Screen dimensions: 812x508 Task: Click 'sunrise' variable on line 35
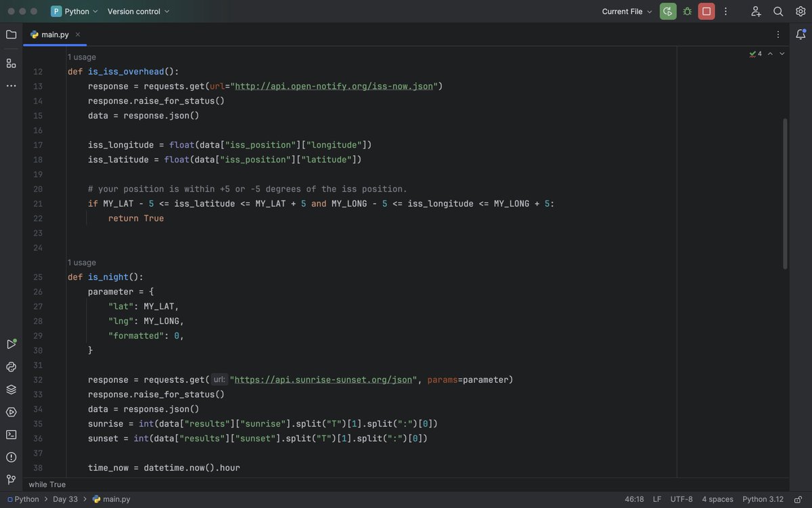[x=106, y=424]
